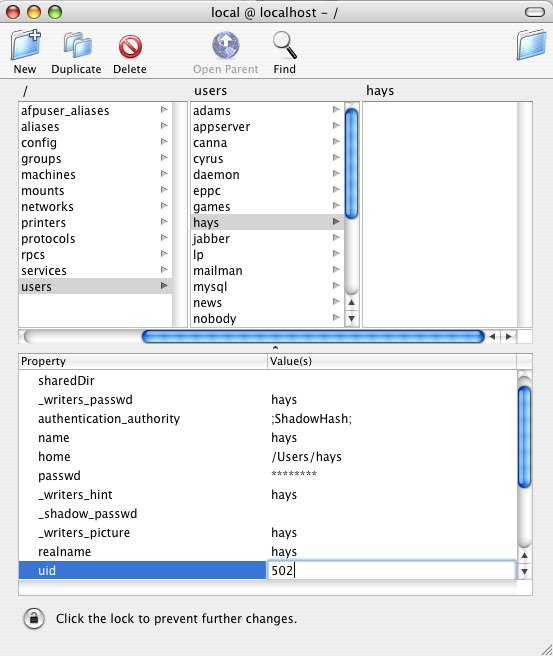Select the _writers_hint property
Viewport: 553px width, 656px height.
[268, 495]
